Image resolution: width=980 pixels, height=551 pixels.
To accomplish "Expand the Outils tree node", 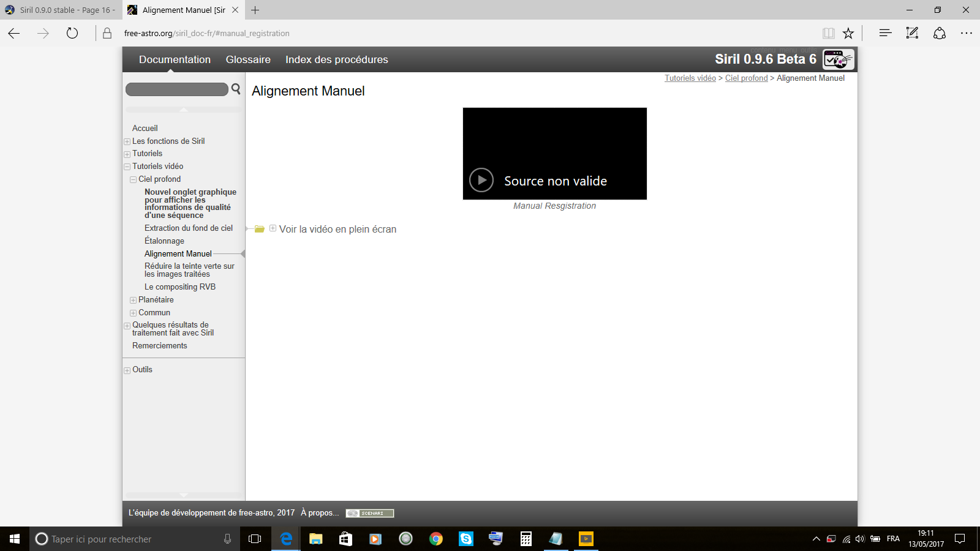I will 127,370.
